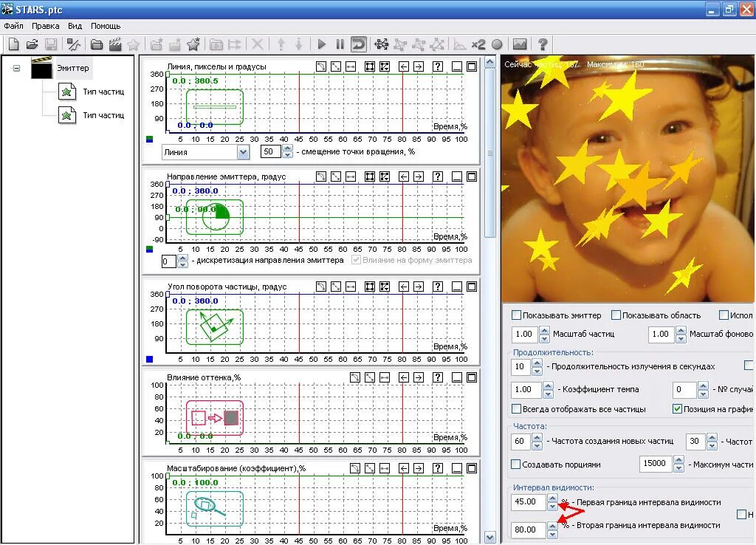The image size is (756, 545).
Task: Toggle the checkbox beside the Испол label
Action: tap(724, 315)
